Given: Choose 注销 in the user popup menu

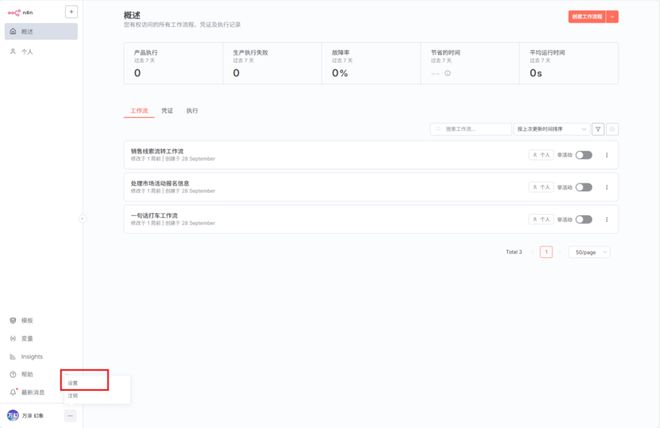Looking at the screenshot, I should click(73, 396).
